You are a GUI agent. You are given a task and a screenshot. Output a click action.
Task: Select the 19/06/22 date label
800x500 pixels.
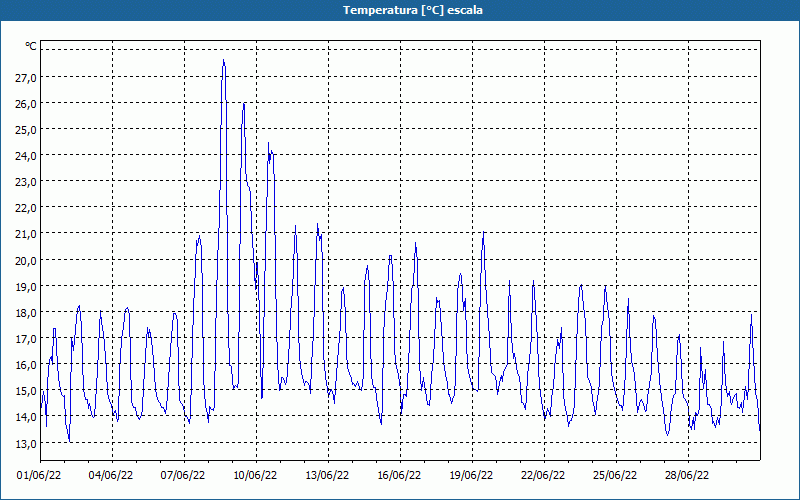(x=471, y=475)
